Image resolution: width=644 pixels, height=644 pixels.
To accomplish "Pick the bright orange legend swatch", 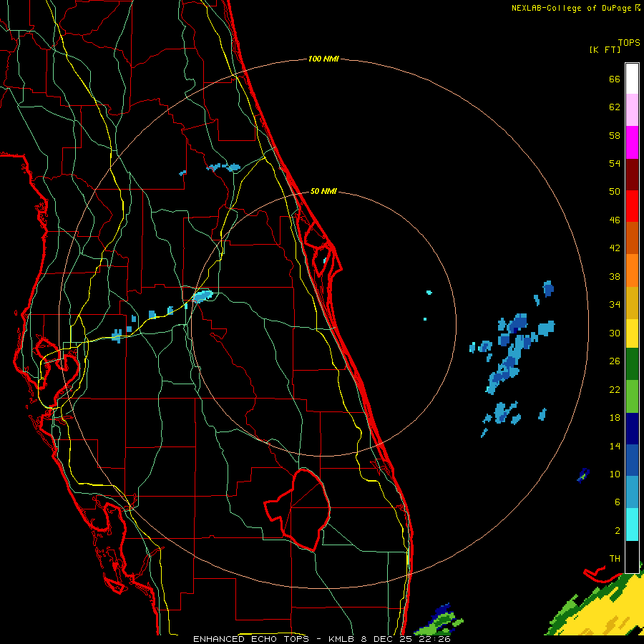I will click(632, 270).
